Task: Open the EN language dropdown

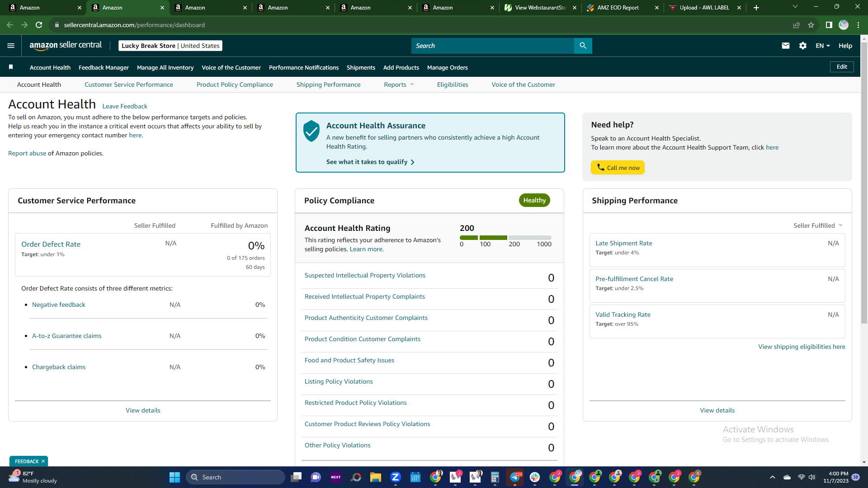Action: 823,46
